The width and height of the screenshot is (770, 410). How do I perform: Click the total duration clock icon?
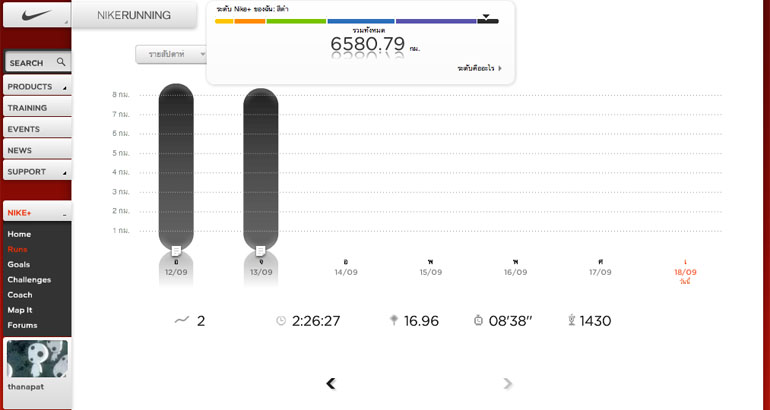[x=281, y=321]
